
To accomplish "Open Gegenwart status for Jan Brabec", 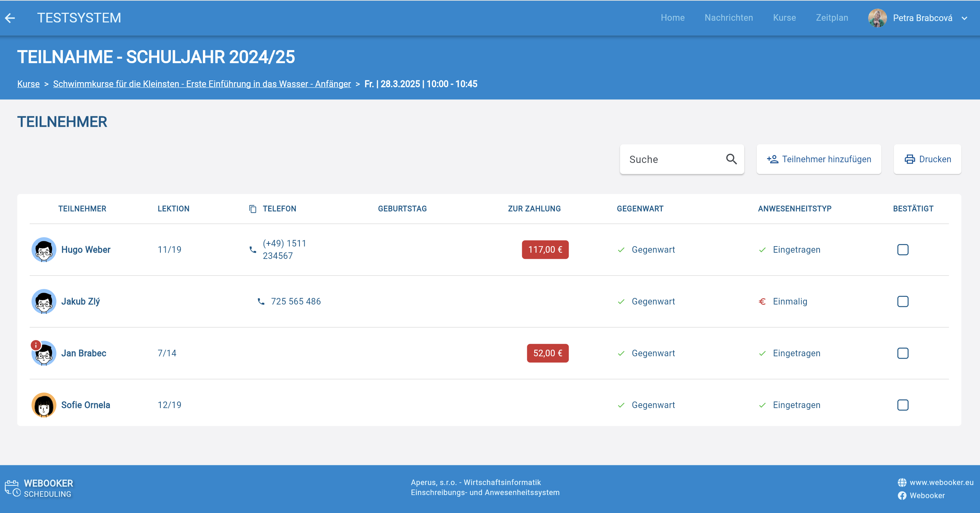I will click(x=653, y=353).
